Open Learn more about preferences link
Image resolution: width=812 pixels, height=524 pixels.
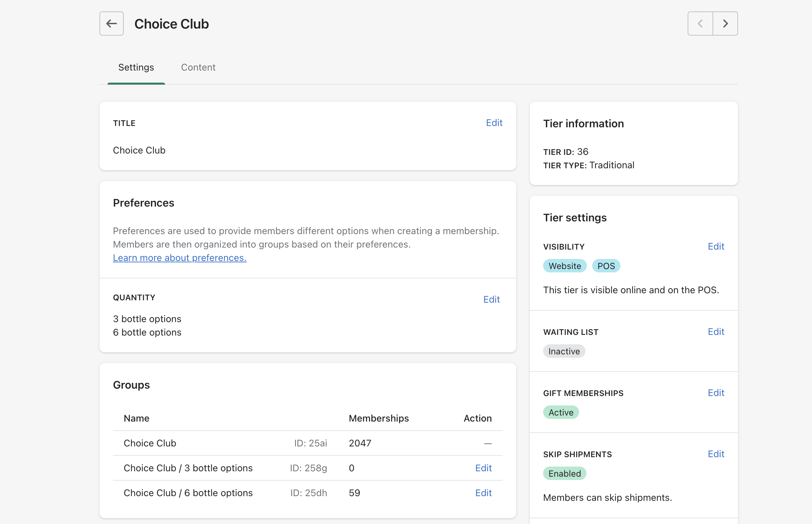point(179,258)
